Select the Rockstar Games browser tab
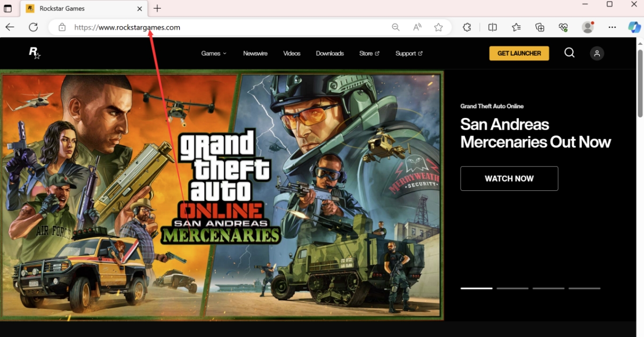The height and width of the screenshot is (337, 644). coord(84,9)
